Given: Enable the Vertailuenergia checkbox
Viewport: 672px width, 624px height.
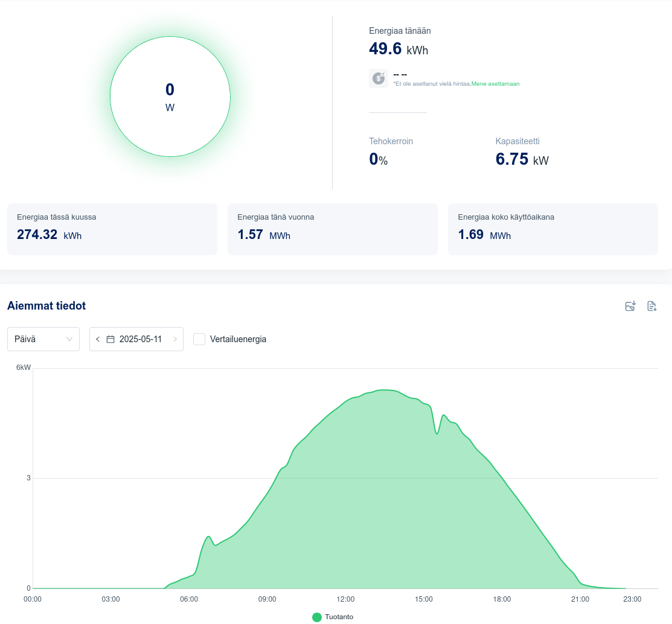Looking at the screenshot, I should click(199, 339).
